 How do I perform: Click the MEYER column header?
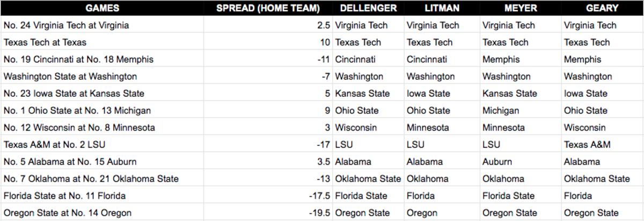pyautogui.click(x=520, y=8)
